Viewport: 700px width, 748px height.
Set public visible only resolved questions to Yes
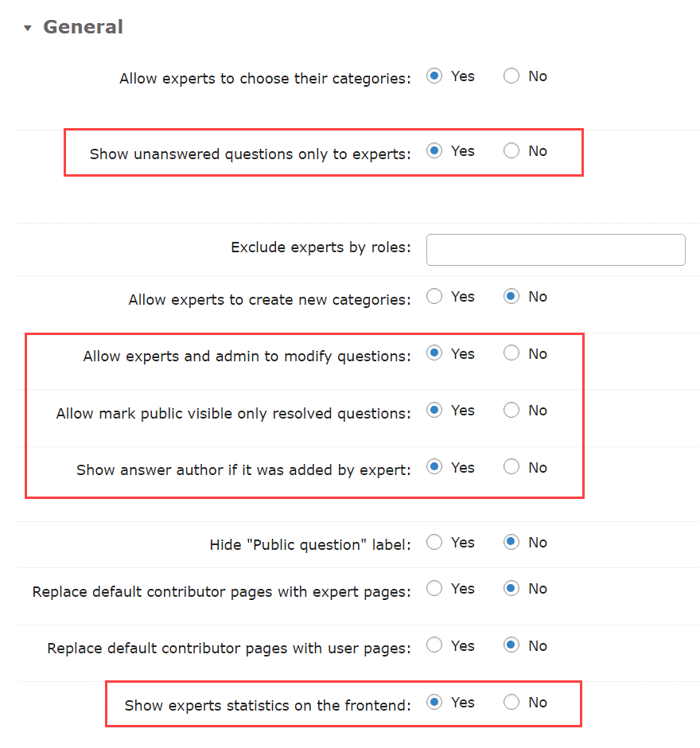(434, 411)
